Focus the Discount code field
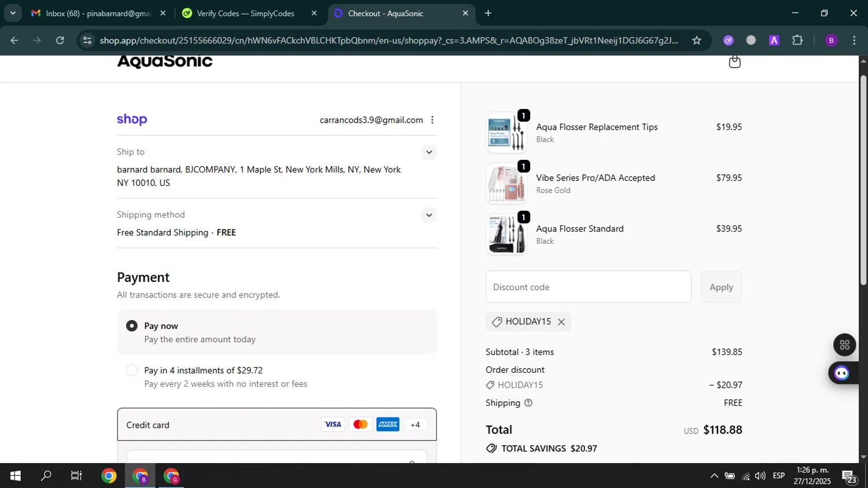Screen dimensions: 868x488 pos(589,287)
